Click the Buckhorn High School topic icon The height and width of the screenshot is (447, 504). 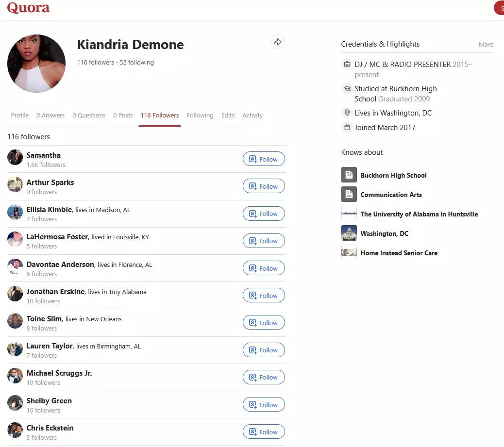coord(349,175)
